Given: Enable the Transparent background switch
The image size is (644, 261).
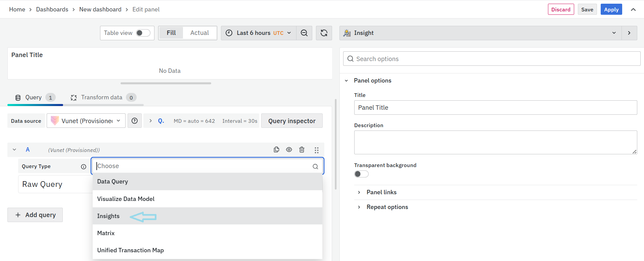Looking at the screenshot, I should [361, 174].
